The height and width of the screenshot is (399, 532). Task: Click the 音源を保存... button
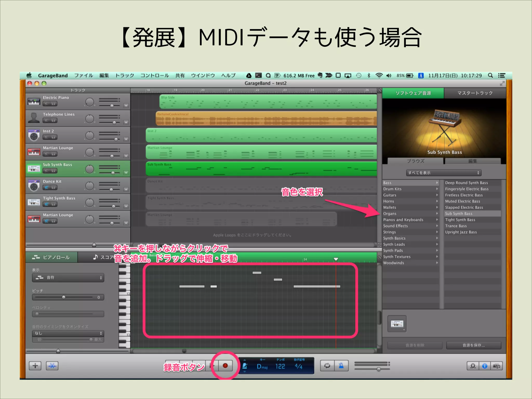click(x=474, y=345)
